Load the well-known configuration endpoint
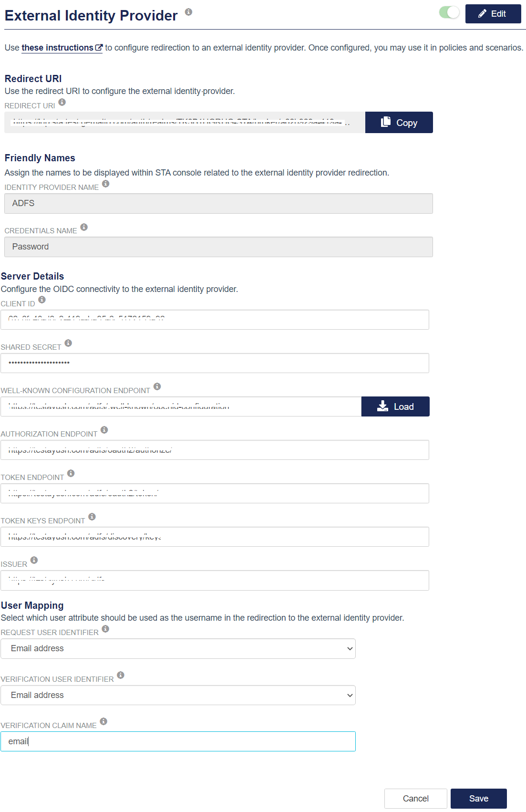The image size is (526, 812). coord(395,406)
